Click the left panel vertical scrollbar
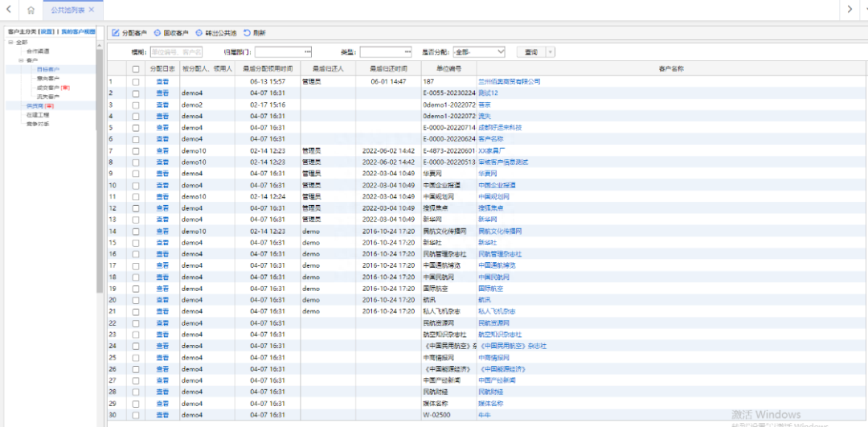 (x=100, y=166)
